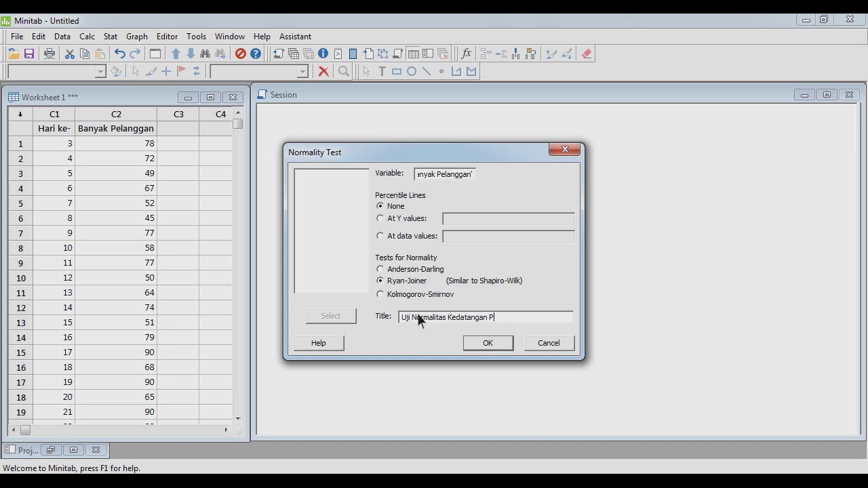Viewport: 868px width, 488px height.
Task: Click the red X icon in second toolbar
Action: (323, 71)
